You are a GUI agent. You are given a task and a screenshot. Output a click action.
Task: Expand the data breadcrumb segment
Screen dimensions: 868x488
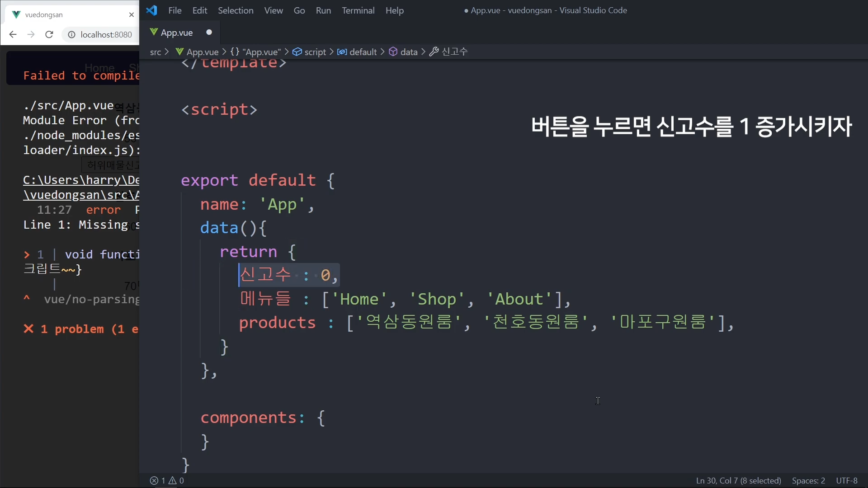pyautogui.click(x=408, y=52)
